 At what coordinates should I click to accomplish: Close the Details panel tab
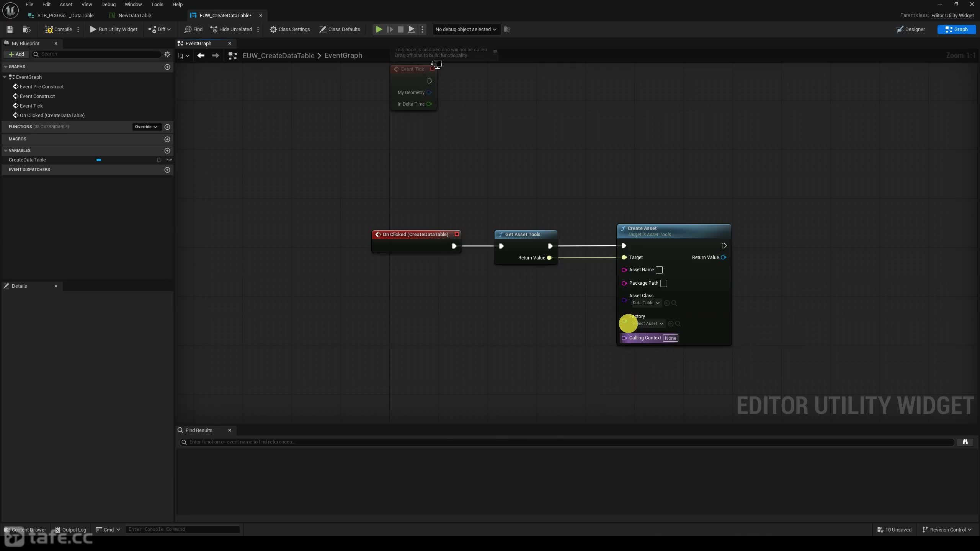coord(56,286)
